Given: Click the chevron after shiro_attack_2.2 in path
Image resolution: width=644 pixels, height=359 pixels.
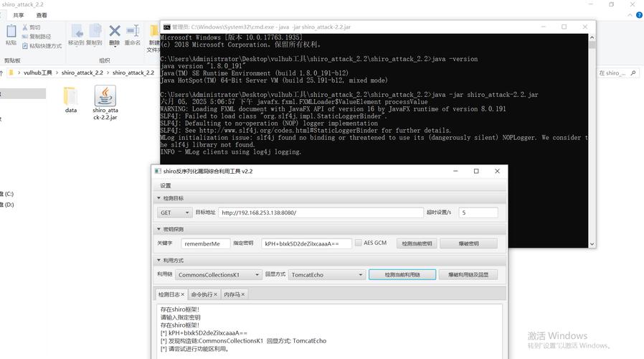Looking at the screenshot, I should [x=108, y=73].
